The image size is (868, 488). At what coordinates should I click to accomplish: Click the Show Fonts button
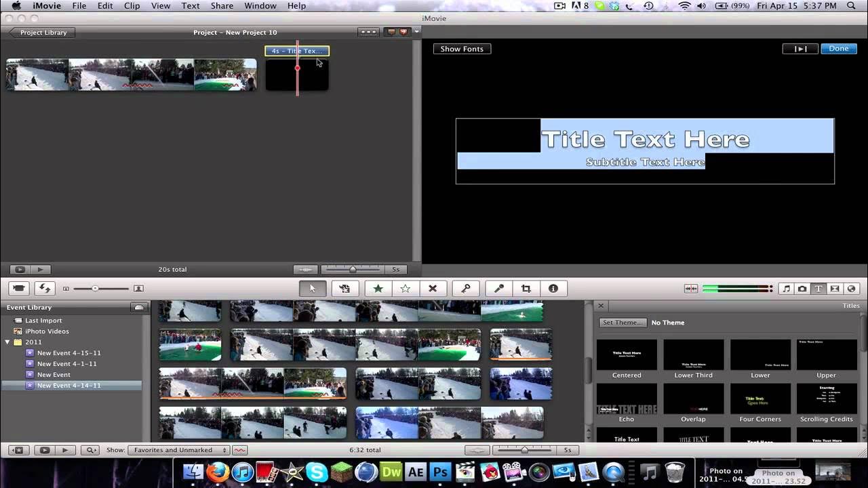click(462, 49)
